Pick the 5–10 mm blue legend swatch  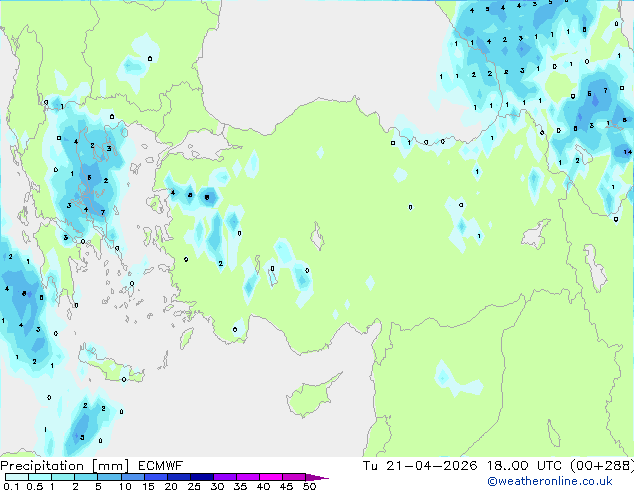coord(109,477)
